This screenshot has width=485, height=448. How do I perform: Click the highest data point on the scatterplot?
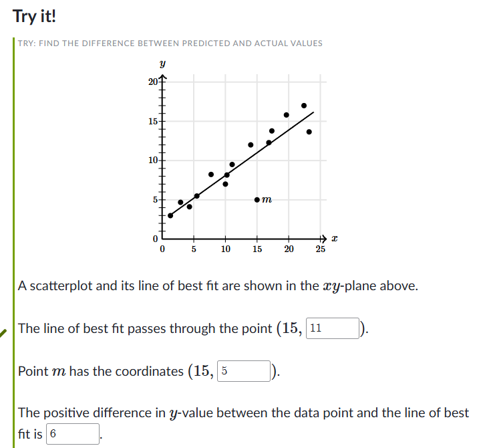pos(304,106)
